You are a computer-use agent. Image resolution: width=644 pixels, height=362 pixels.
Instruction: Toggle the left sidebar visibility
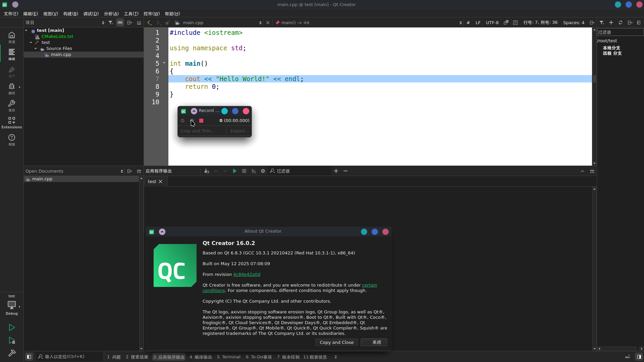tap(29, 357)
